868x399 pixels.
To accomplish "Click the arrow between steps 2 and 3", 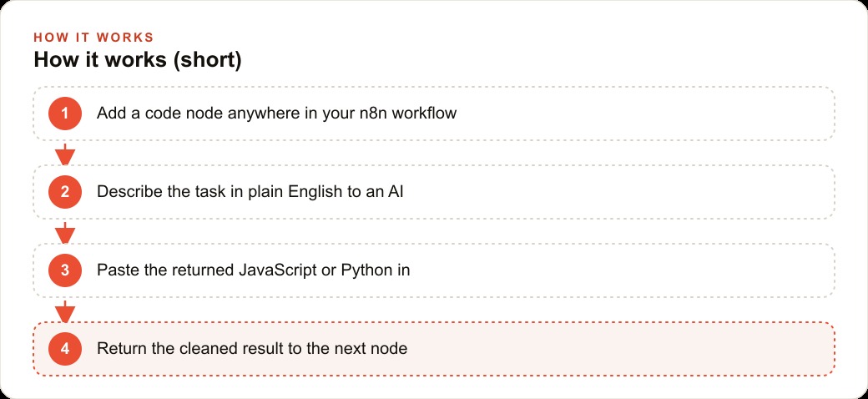I will 65,233.
